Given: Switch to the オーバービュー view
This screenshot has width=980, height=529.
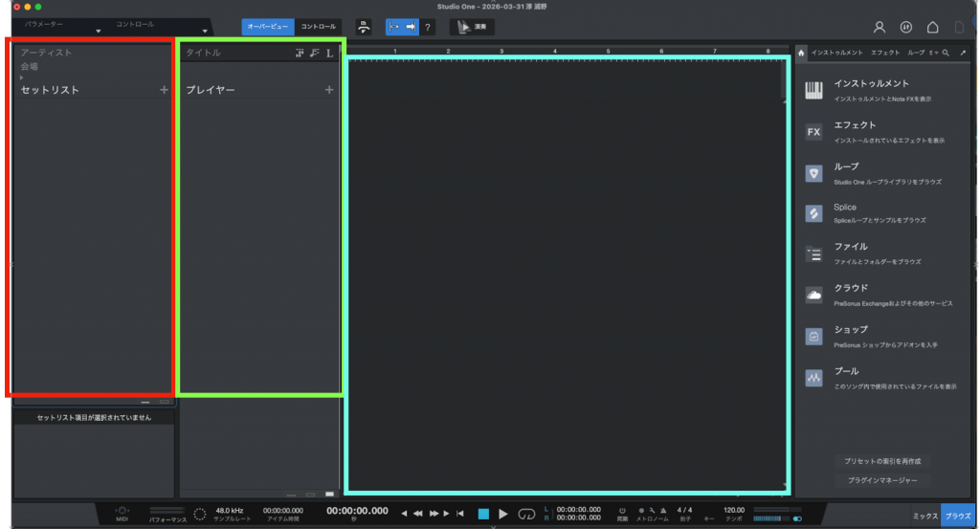Looking at the screenshot, I should click(267, 27).
